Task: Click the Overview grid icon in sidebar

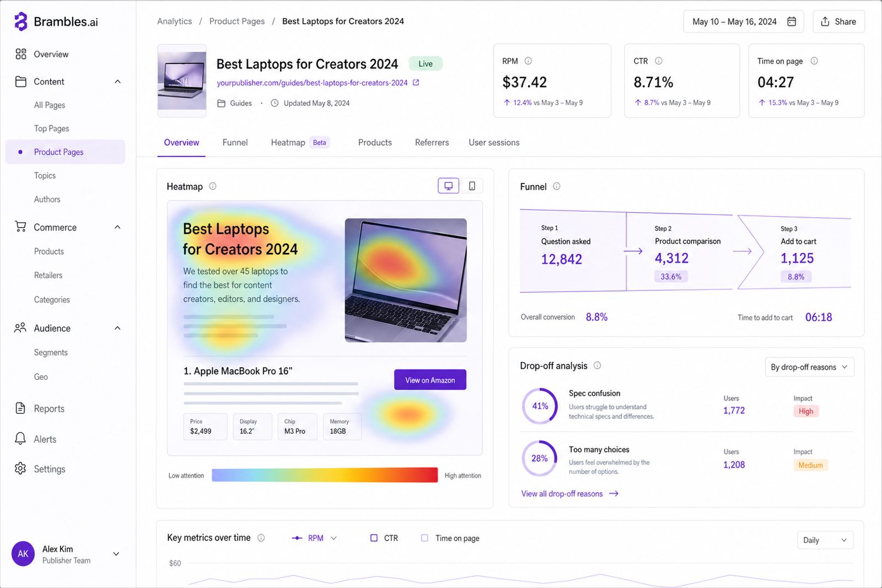Action: (21, 54)
